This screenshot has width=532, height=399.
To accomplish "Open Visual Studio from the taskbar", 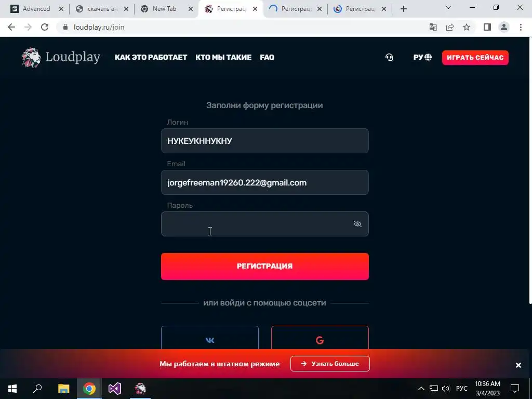I will click(115, 389).
